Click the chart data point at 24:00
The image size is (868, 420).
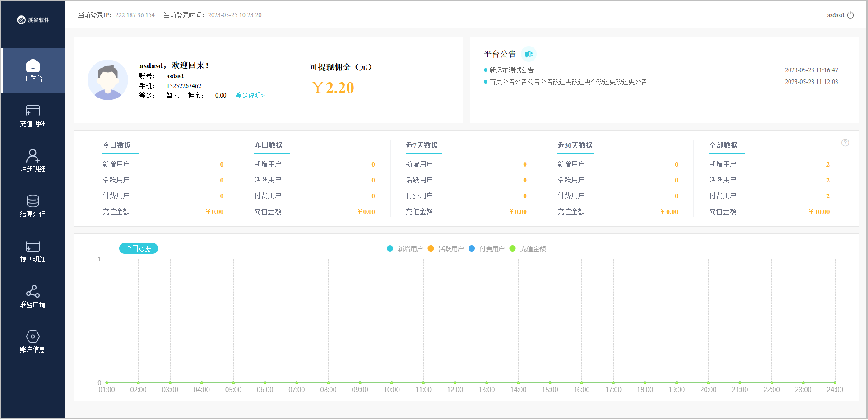tap(835, 383)
